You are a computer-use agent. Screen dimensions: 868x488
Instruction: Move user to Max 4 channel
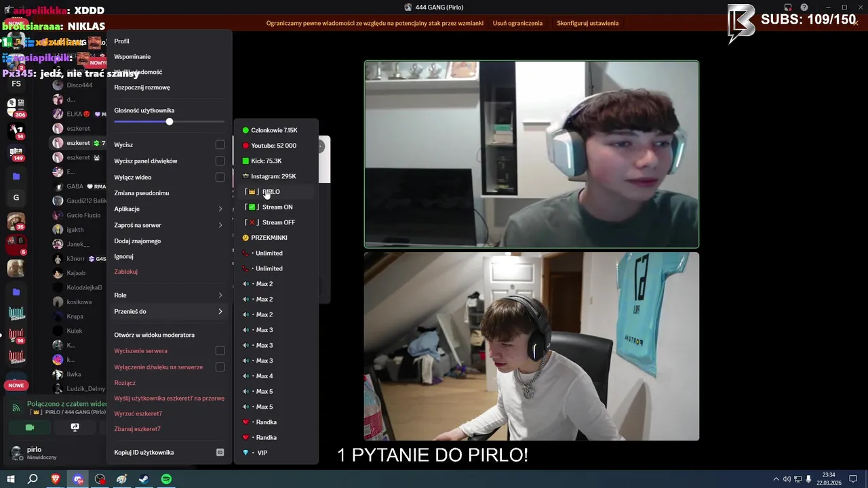(276, 376)
